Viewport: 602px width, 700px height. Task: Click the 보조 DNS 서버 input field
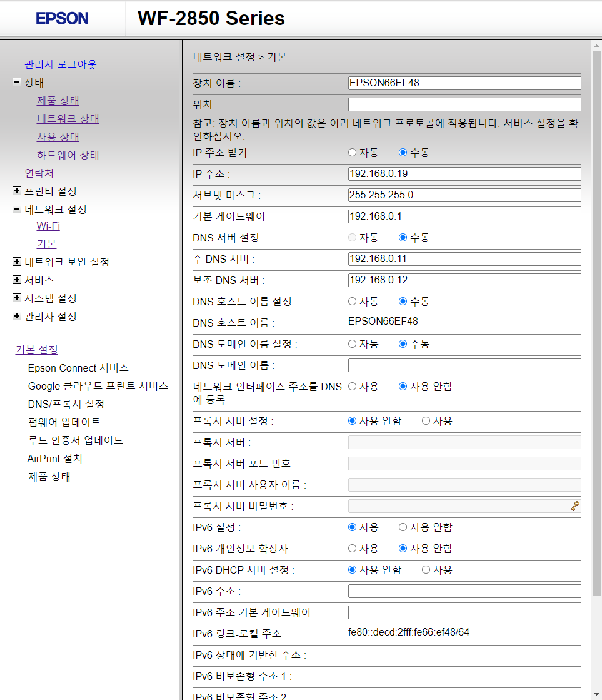coord(464,280)
